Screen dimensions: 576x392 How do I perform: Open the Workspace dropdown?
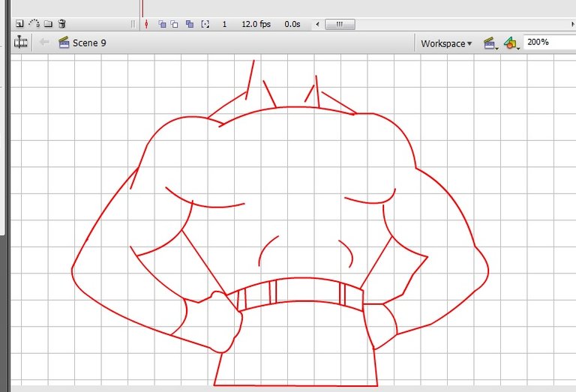pyautogui.click(x=446, y=43)
